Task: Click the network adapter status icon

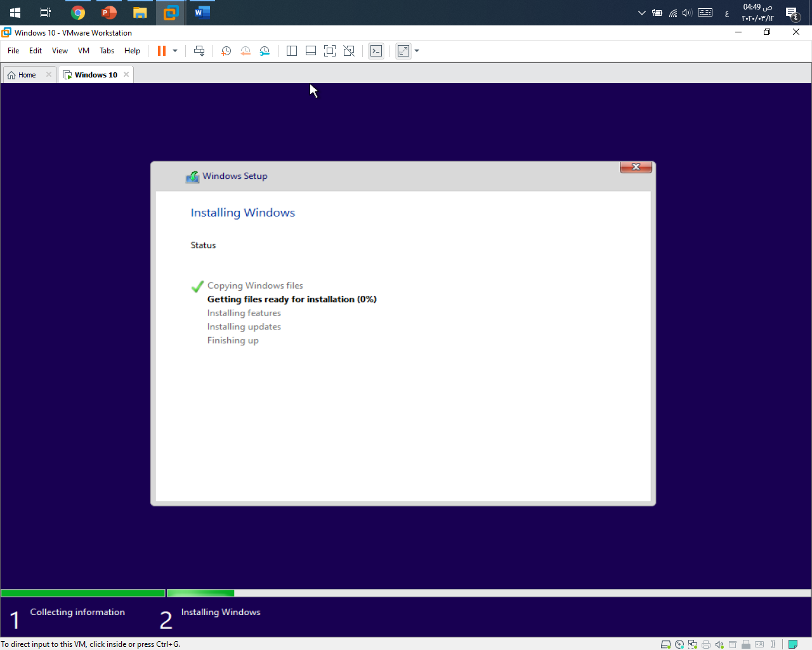Action: tap(693, 644)
